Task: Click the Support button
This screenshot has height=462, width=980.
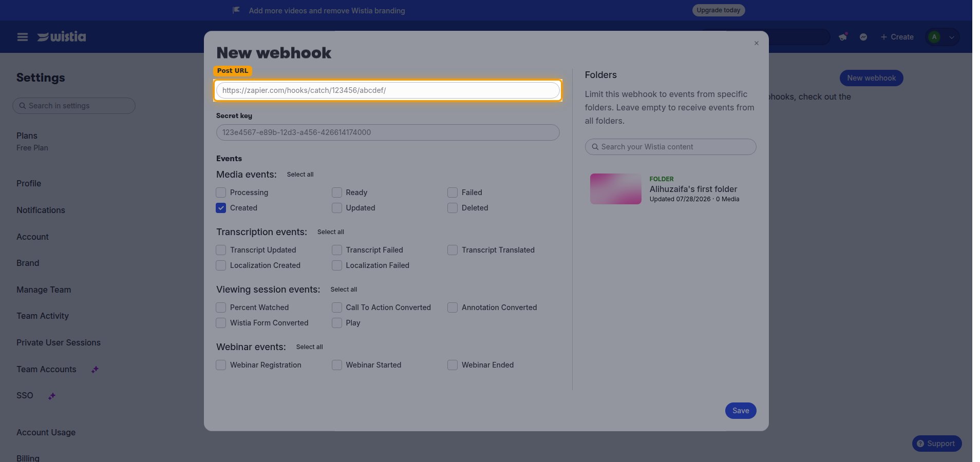Action: [937, 444]
